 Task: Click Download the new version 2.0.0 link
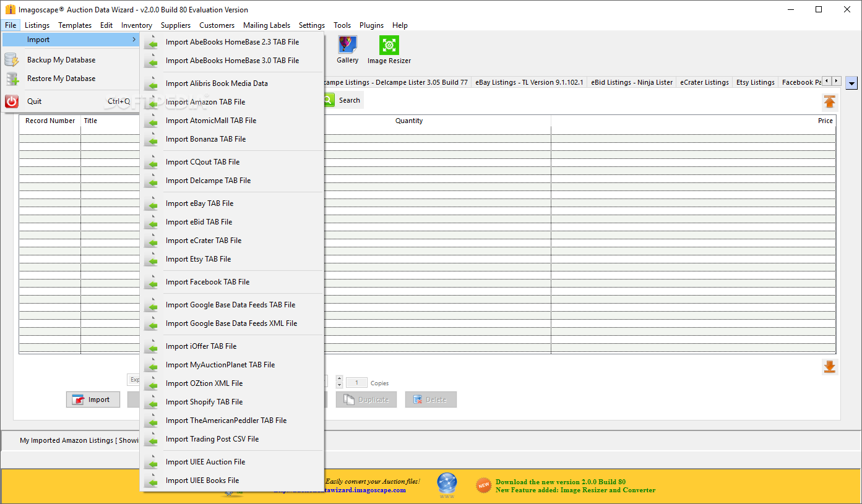[x=560, y=482]
